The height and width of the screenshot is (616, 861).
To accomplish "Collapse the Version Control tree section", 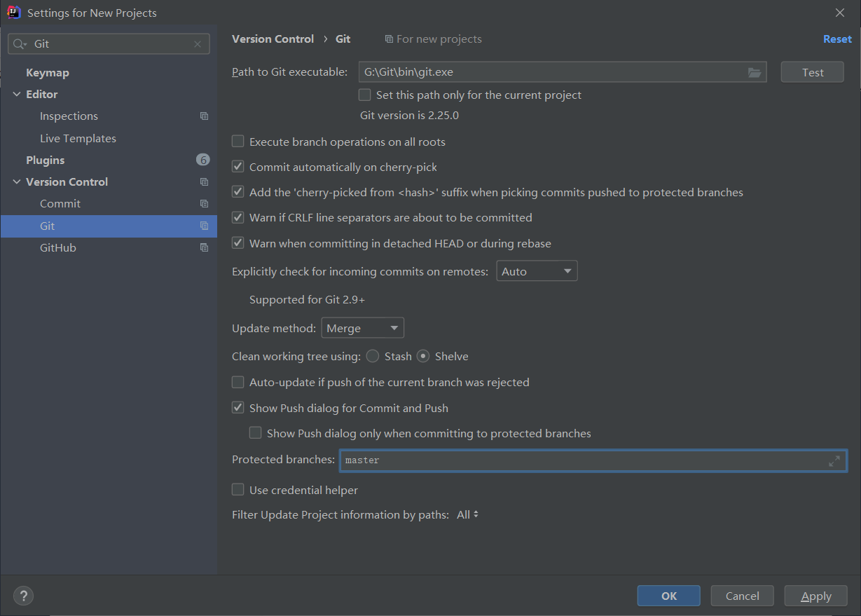I will (17, 182).
